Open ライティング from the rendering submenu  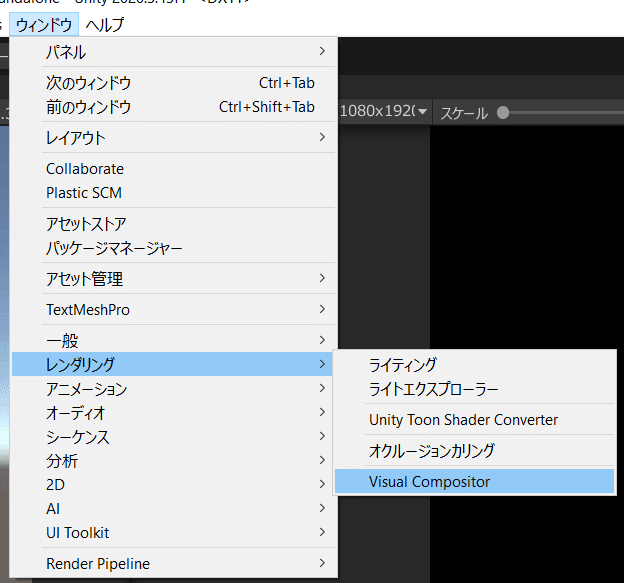click(x=474, y=365)
